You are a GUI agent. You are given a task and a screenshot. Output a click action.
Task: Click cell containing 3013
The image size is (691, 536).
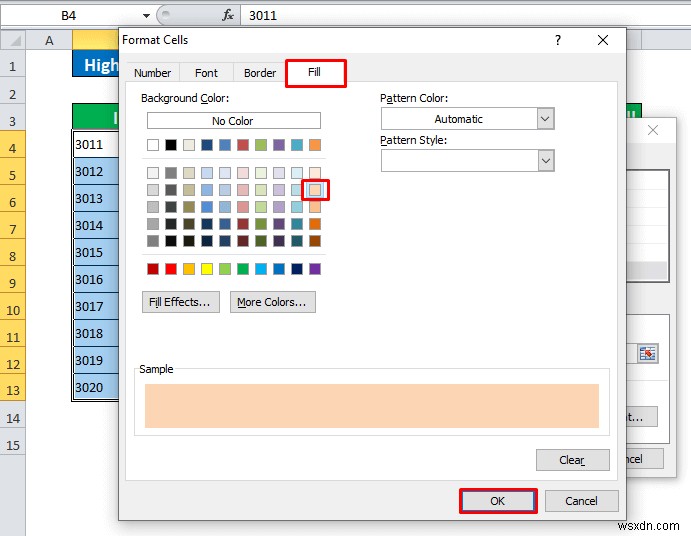pos(96,198)
